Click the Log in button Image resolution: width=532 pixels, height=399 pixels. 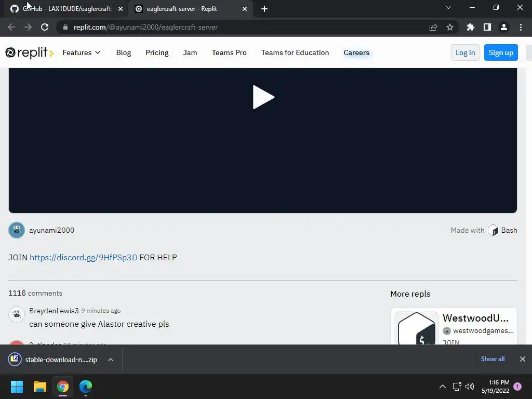pos(465,52)
